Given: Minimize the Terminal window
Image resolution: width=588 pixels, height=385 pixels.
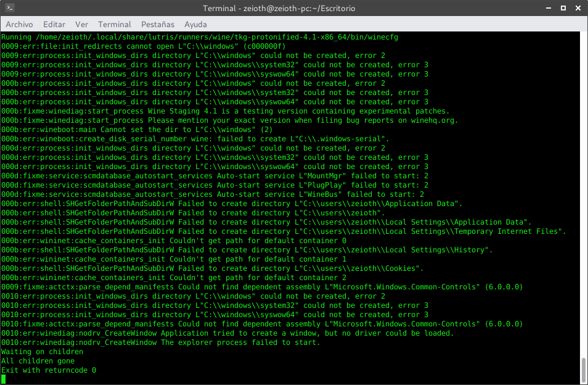Looking at the screenshot, I should tap(548, 8).
